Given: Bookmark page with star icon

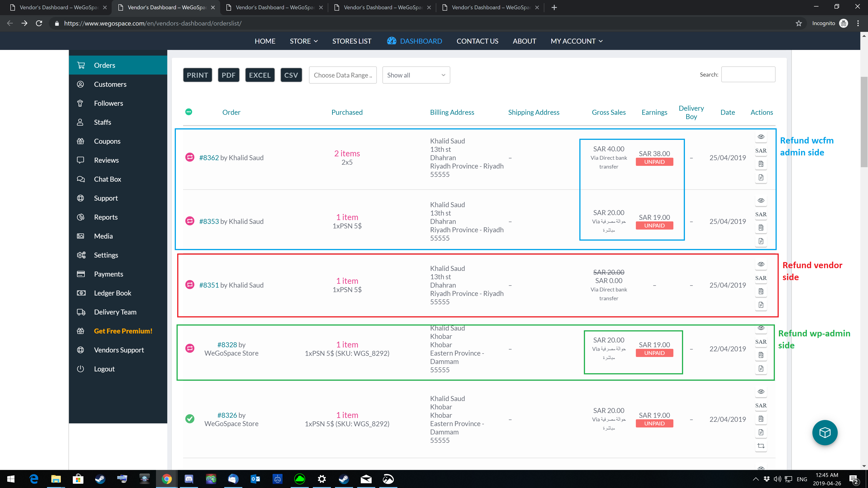Looking at the screenshot, I should point(799,23).
